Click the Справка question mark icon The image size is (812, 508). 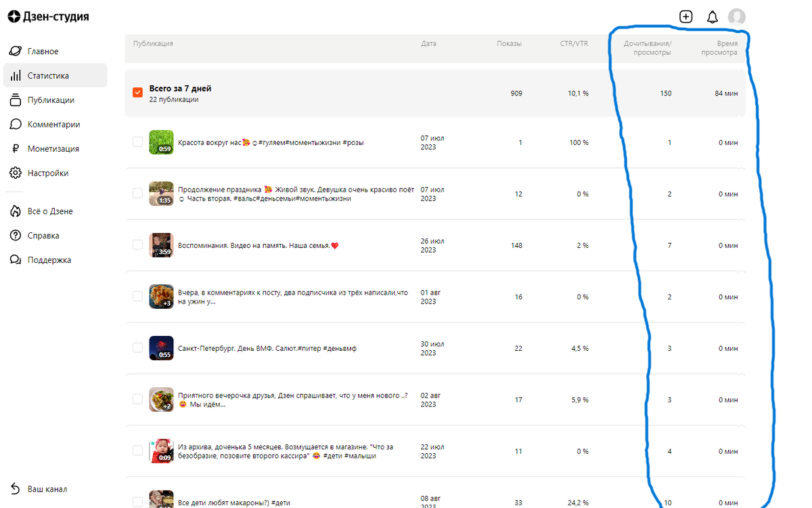[x=16, y=236]
